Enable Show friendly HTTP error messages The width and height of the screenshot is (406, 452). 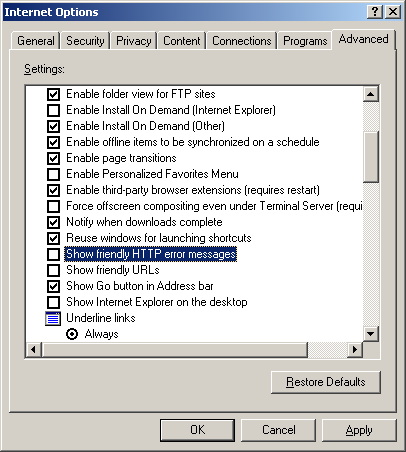pos(53,254)
